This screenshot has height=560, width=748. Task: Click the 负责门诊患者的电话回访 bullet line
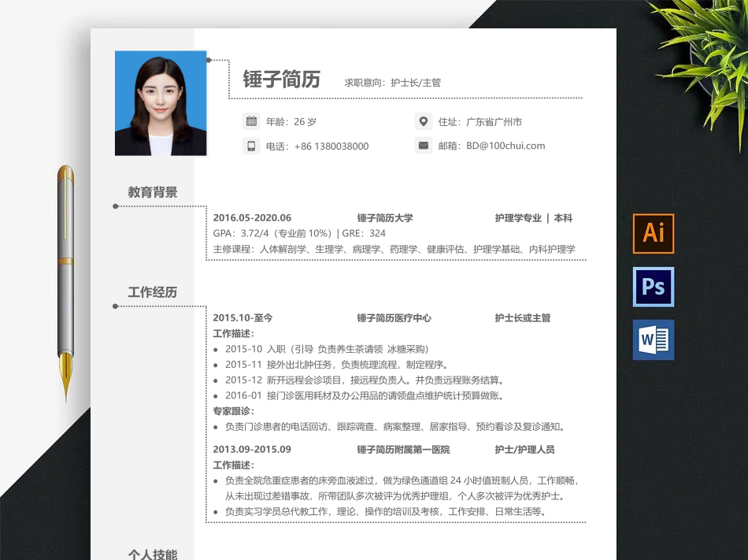point(395,426)
